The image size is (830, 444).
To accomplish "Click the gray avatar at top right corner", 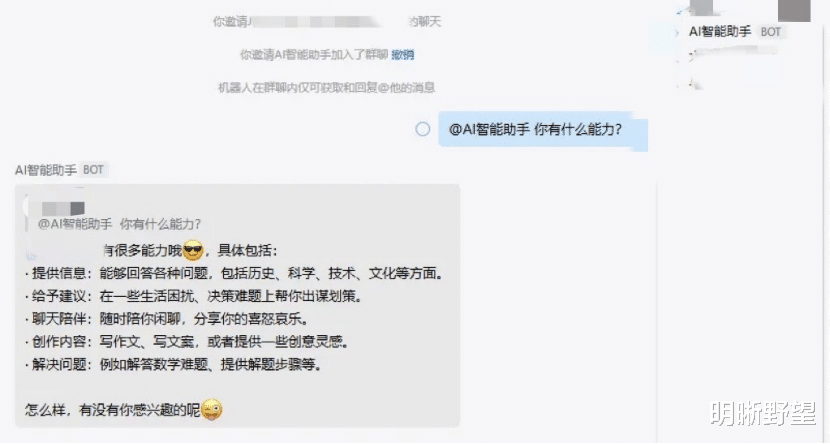I will coord(794,10).
